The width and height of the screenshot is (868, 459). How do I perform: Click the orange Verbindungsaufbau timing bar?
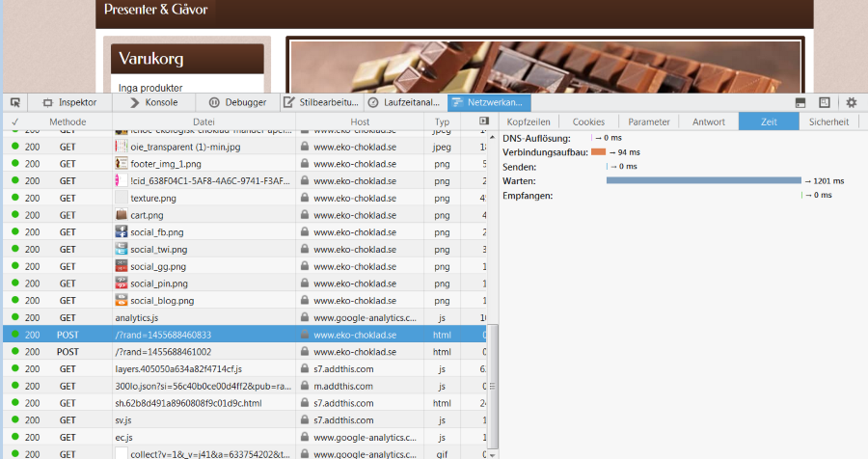(x=598, y=151)
